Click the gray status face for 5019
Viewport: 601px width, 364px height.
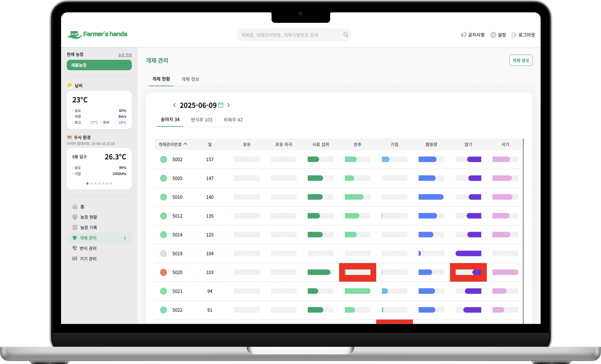(x=163, y=254)
